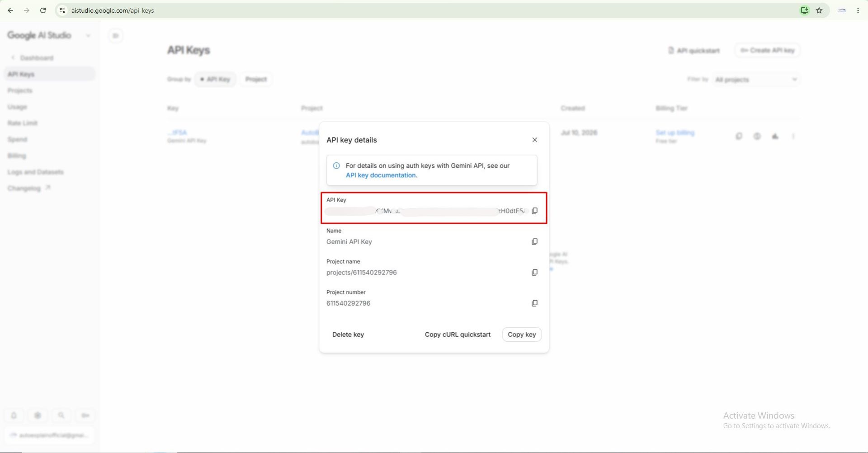This screenshot has width=868, height=453.
Task: Open Billing in the sidebar
Action: pyautogui.click(x=17, y=156)
